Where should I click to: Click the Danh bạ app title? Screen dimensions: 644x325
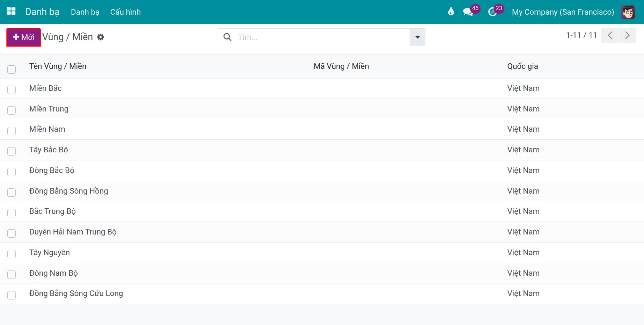(x=42, y=12)
